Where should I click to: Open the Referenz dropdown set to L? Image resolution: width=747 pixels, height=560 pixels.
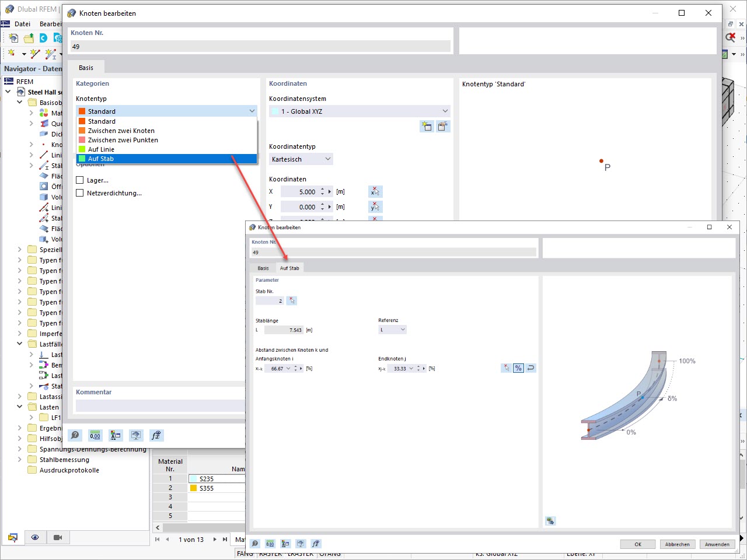392,329
